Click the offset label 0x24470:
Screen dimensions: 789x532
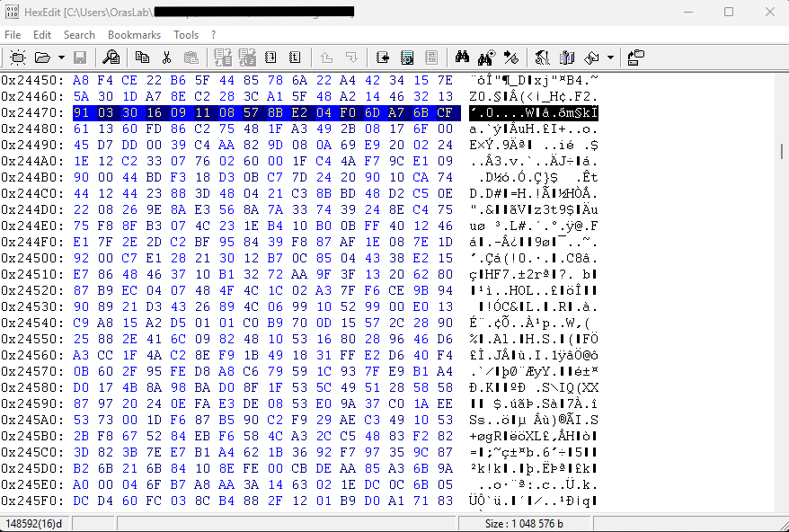point(32,112)
